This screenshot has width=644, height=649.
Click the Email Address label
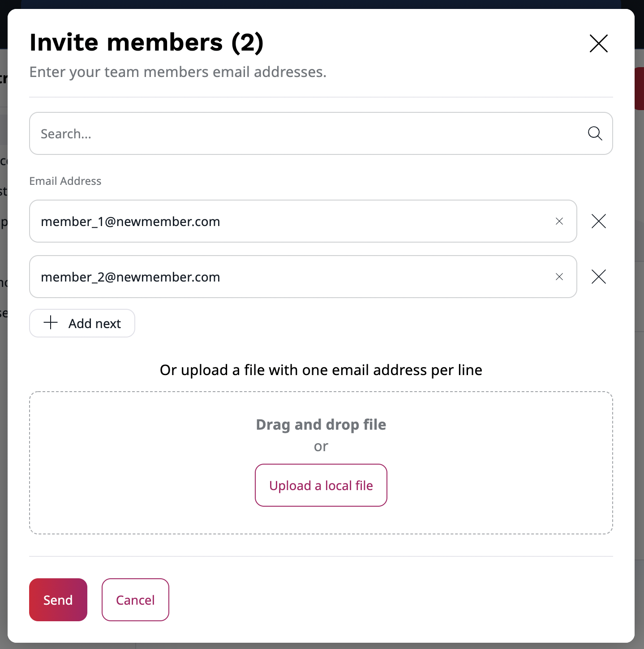tap(65, 181)
